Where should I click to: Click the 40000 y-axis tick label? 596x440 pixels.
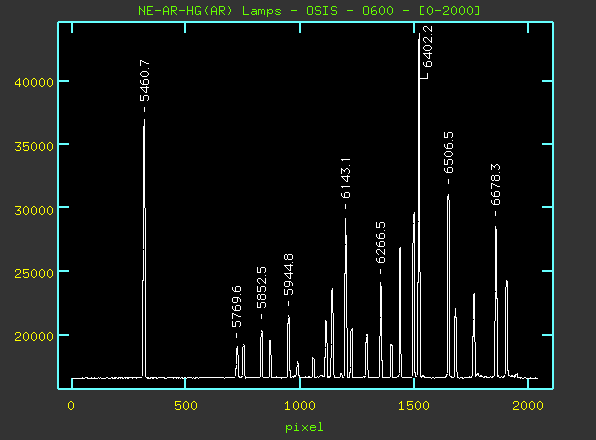34,82
